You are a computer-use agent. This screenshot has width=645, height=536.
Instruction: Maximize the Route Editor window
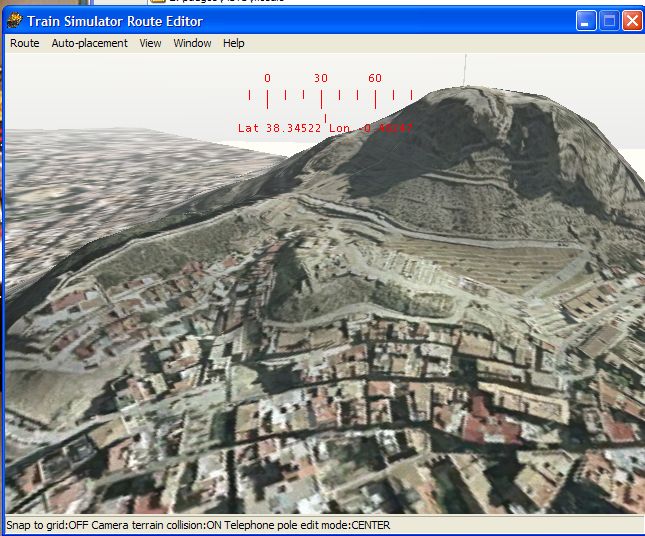(609, 20)
